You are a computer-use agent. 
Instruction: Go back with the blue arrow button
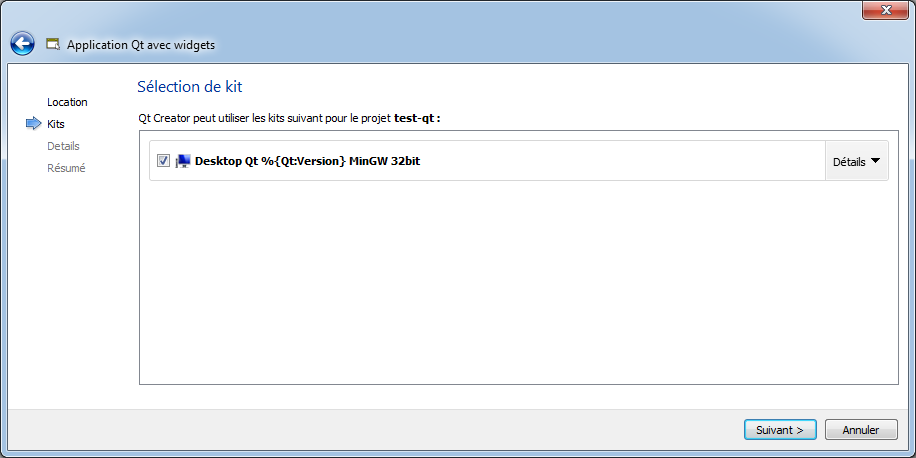tap(23, 44)
